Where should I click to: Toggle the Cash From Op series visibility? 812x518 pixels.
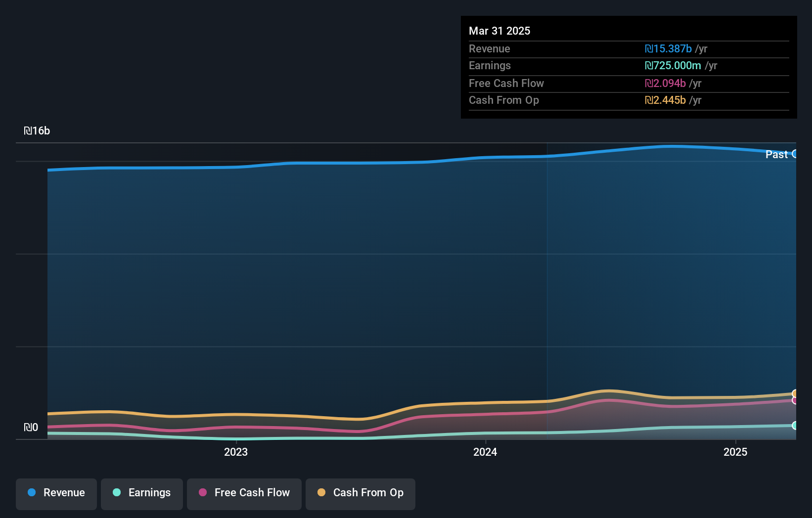[360, 493]
